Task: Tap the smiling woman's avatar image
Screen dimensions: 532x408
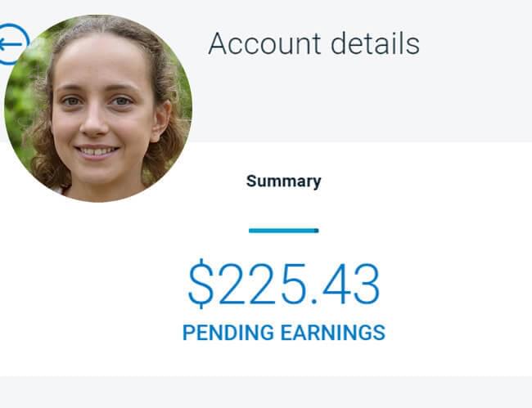Action: pos(98,109)
